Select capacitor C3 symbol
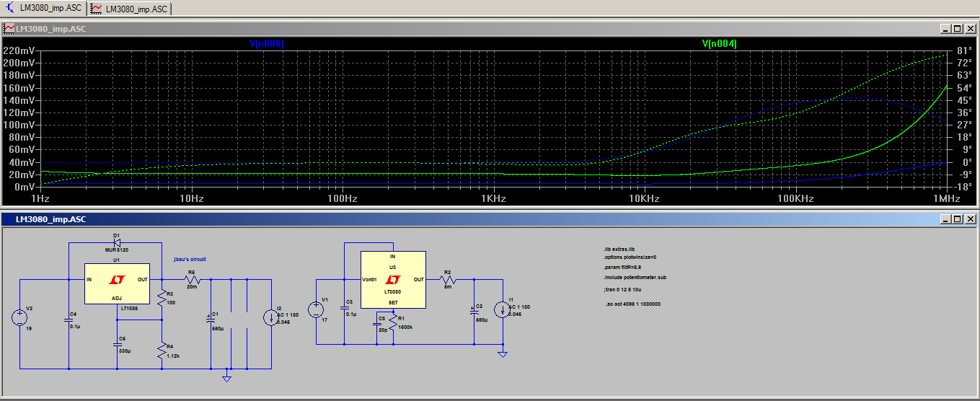This screenshot has width=980, height=401. pyautogui.click(x=345, y=309)
